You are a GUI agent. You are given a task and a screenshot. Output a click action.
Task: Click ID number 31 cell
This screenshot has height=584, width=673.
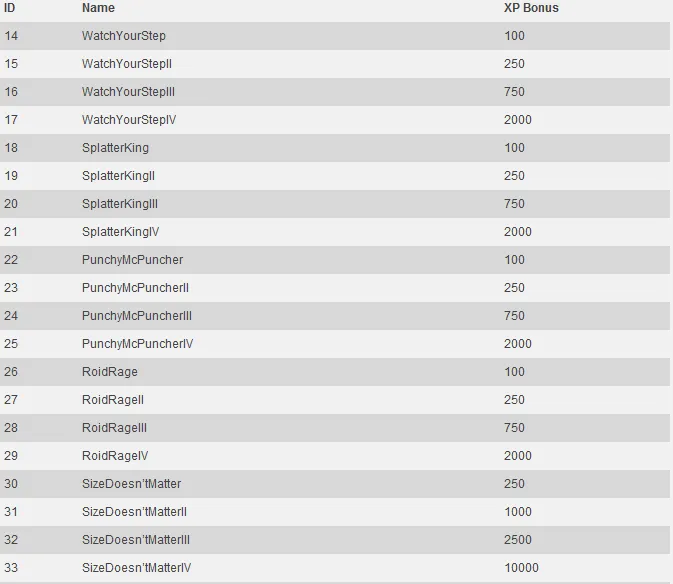coord(11,512)
